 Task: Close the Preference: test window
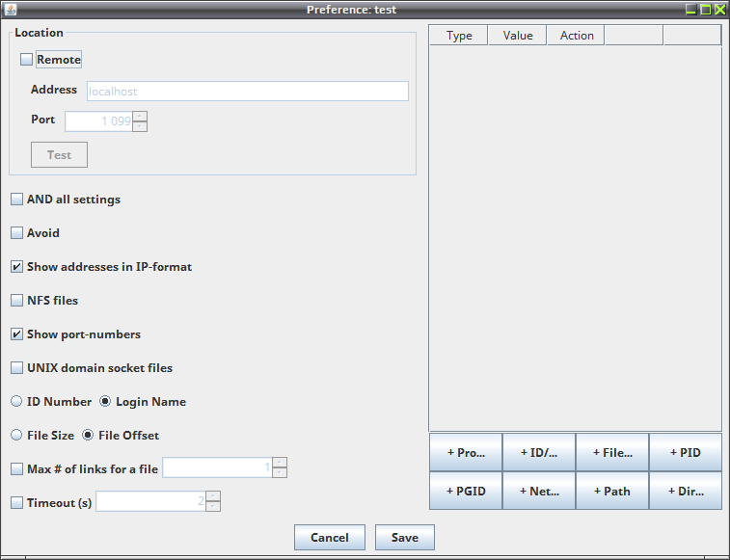click(719, 10)
